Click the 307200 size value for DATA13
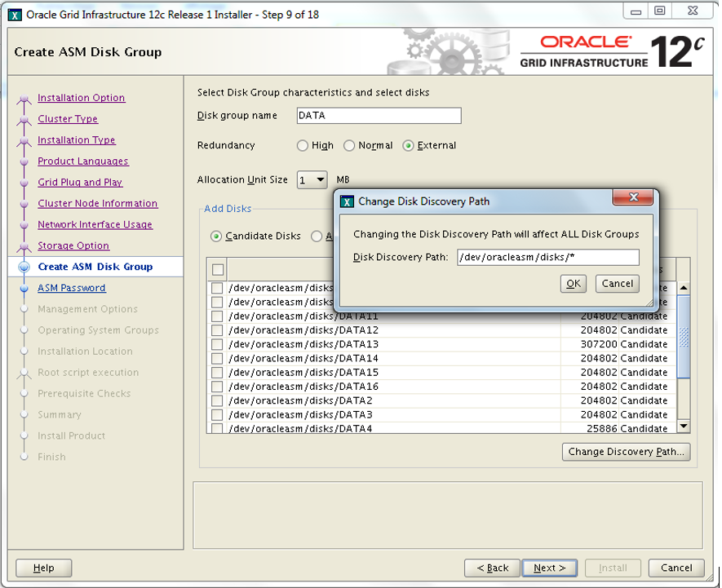 point(599,344)
